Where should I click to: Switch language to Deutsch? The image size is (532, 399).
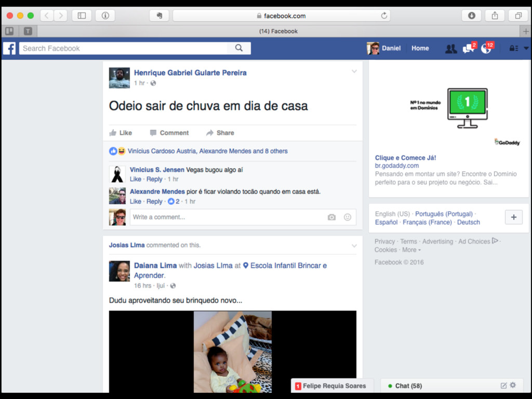[468, 222]
